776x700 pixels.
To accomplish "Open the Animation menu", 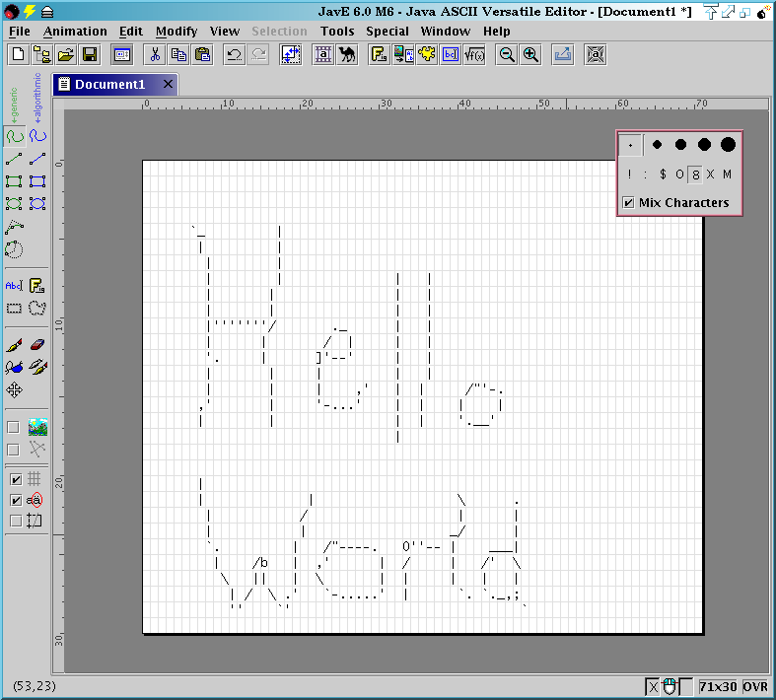I will 75,32.
